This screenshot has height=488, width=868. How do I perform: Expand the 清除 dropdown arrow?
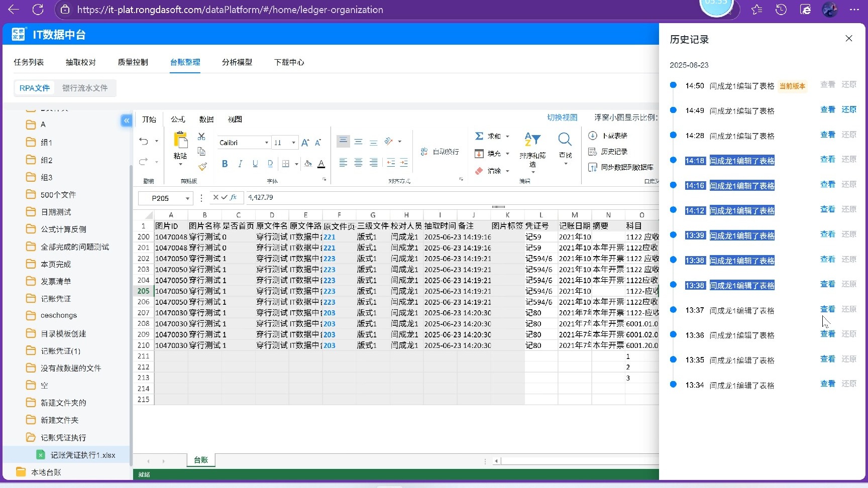point(507,171)
